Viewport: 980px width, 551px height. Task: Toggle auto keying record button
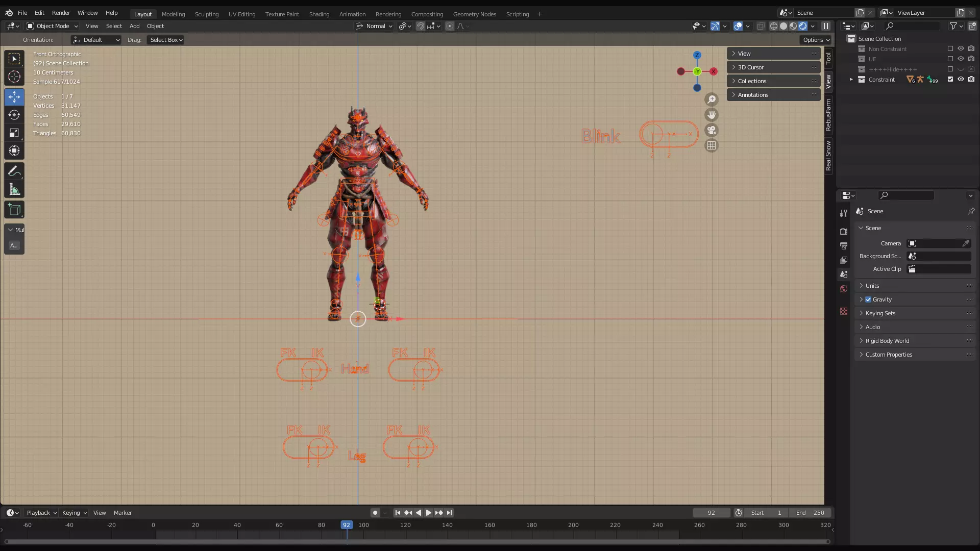(375, 513)
